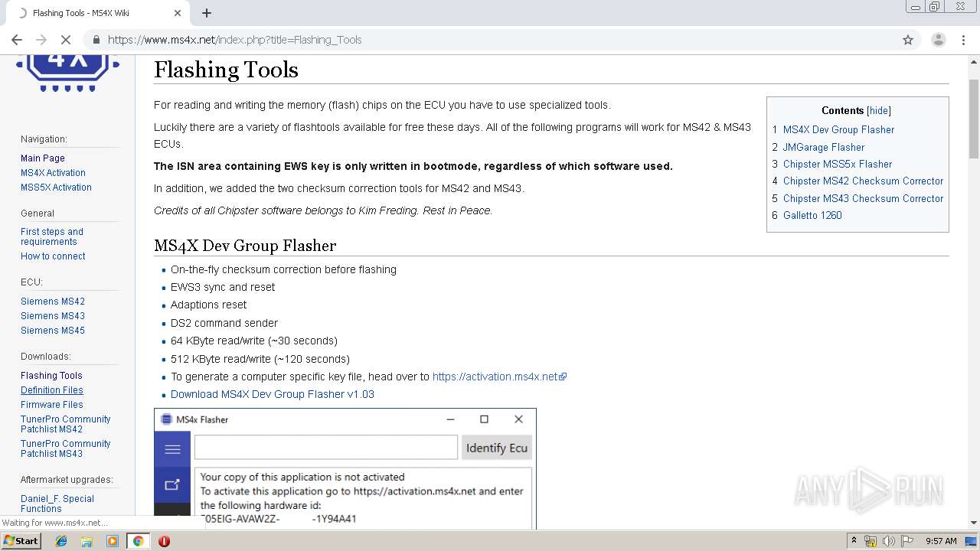Open Main Page in sidebar
Screen dimensions: 980x551
[x=43, y=158]
